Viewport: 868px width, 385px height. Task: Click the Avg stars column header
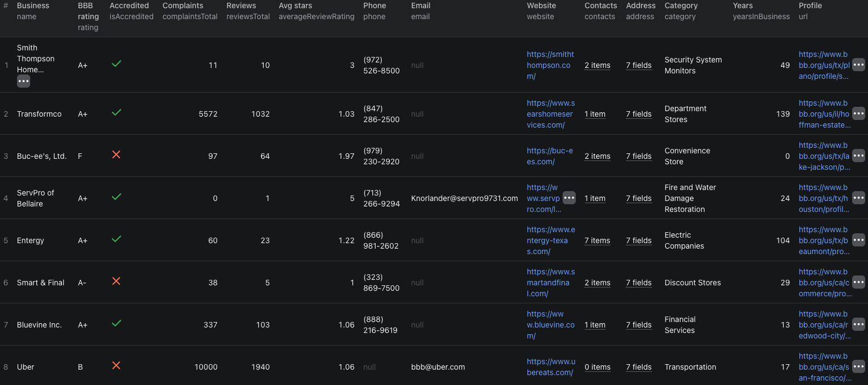316,11
